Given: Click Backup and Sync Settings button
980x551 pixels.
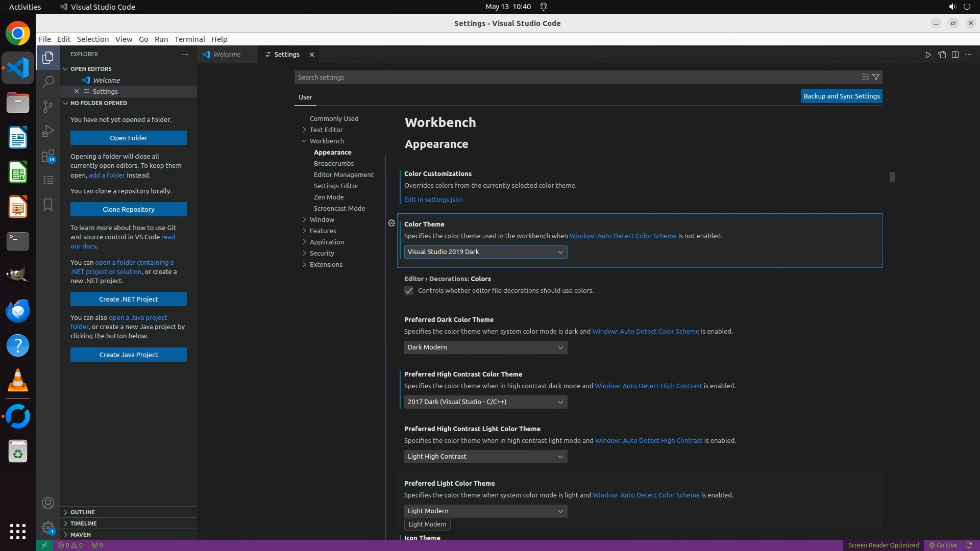Looking at the screenshot, I should point(841,96).
